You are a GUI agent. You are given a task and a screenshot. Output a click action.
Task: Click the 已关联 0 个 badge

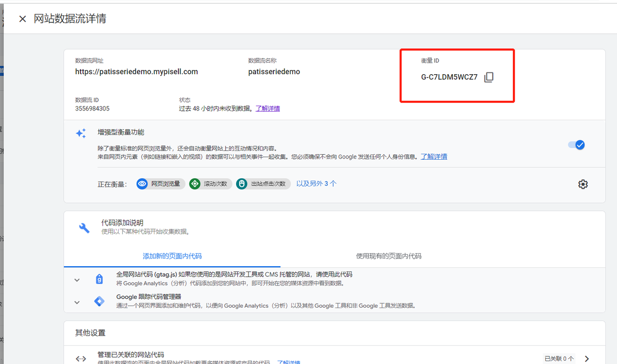tap(559, 359)
